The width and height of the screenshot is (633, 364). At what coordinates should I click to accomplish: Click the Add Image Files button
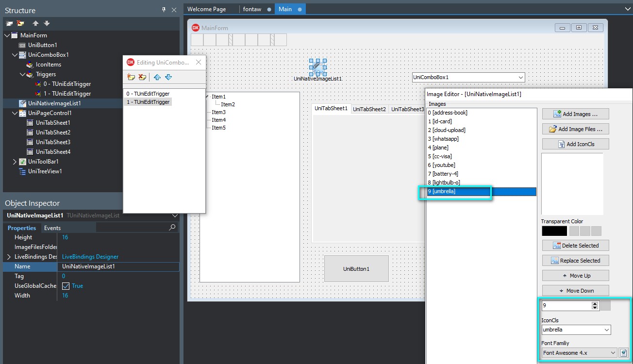point(575,129)
